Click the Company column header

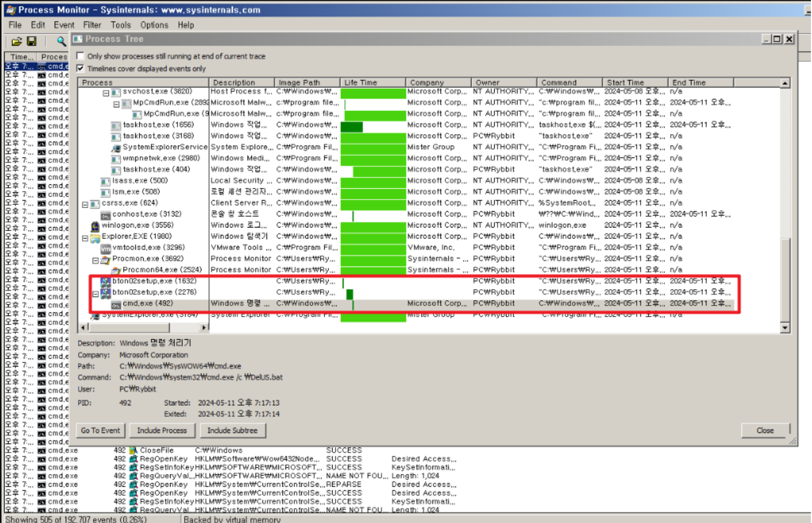(x=438, y=82)
